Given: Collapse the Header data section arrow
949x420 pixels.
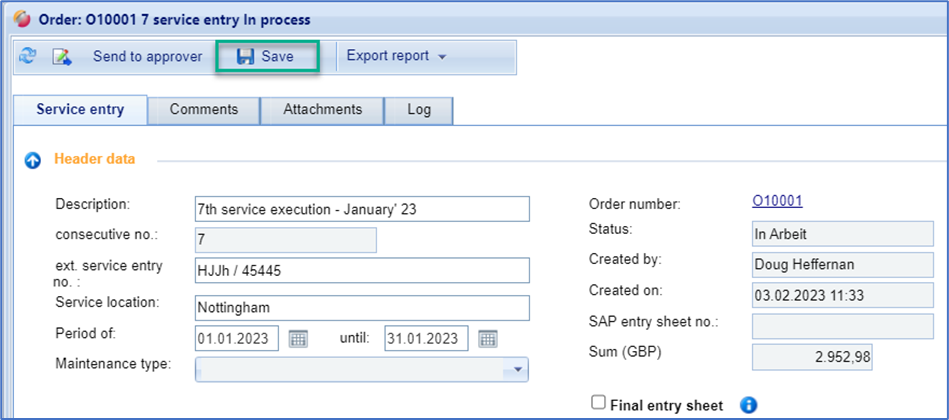Looking at the screenshot, I should (x=33, y=159).
